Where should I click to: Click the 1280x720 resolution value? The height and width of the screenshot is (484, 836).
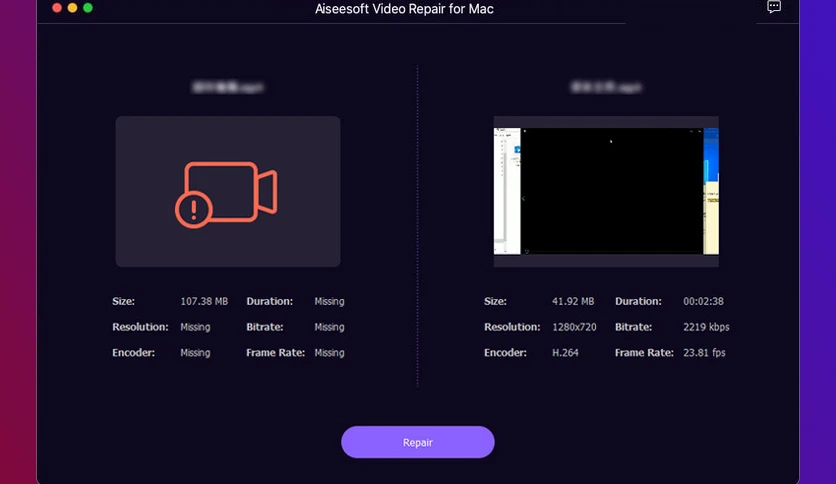574,327
